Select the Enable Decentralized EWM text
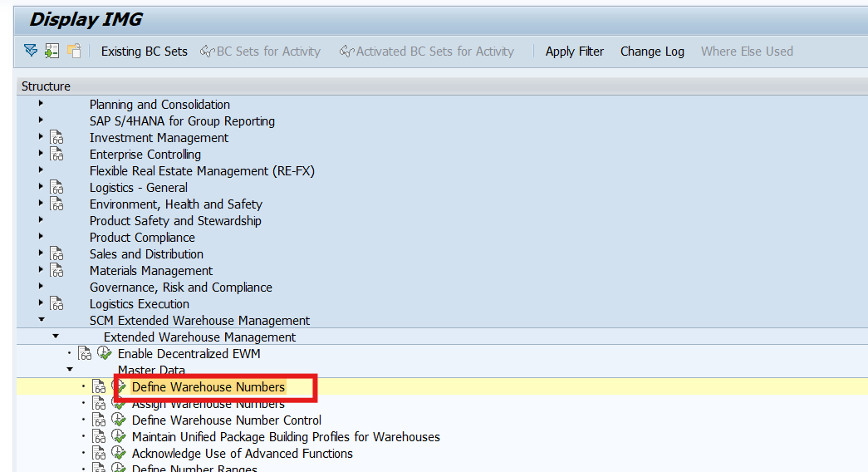 tap(189, 353)
